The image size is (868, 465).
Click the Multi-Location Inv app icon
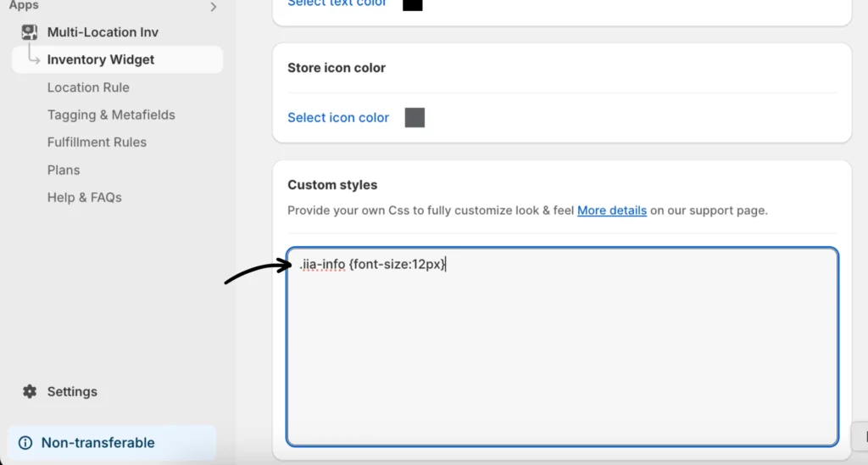coord(30,32)
